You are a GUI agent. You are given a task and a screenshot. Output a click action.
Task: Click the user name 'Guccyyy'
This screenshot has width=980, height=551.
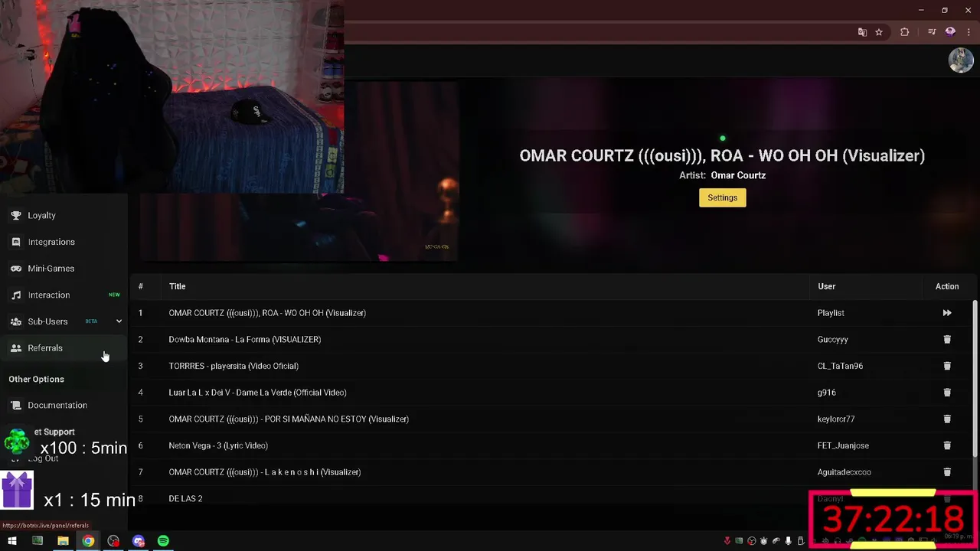point(833,339)
